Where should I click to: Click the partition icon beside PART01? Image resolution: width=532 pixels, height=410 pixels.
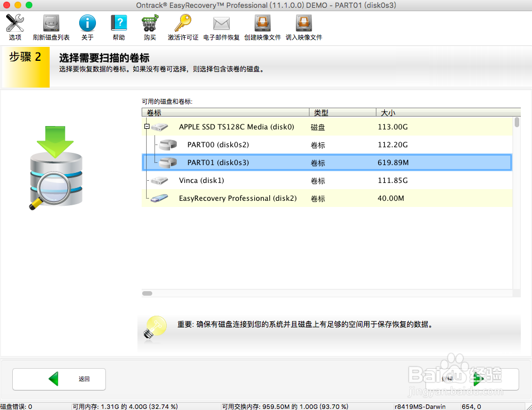[168, 163]
